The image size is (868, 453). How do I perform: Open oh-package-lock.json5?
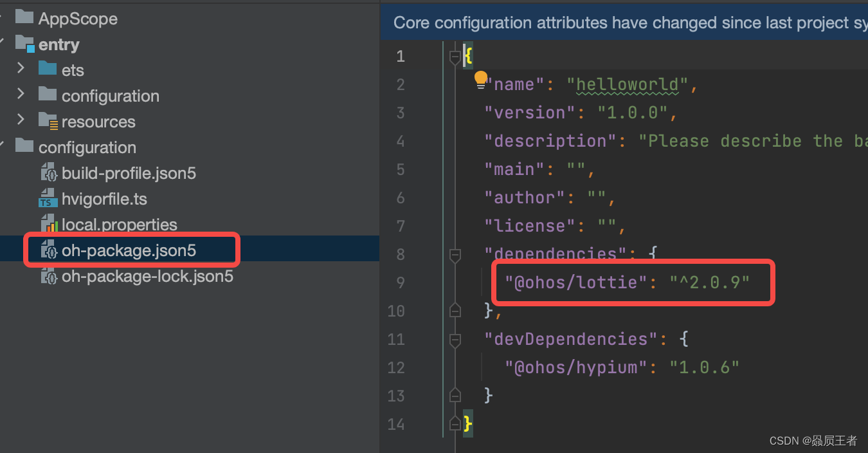point(147,277)
